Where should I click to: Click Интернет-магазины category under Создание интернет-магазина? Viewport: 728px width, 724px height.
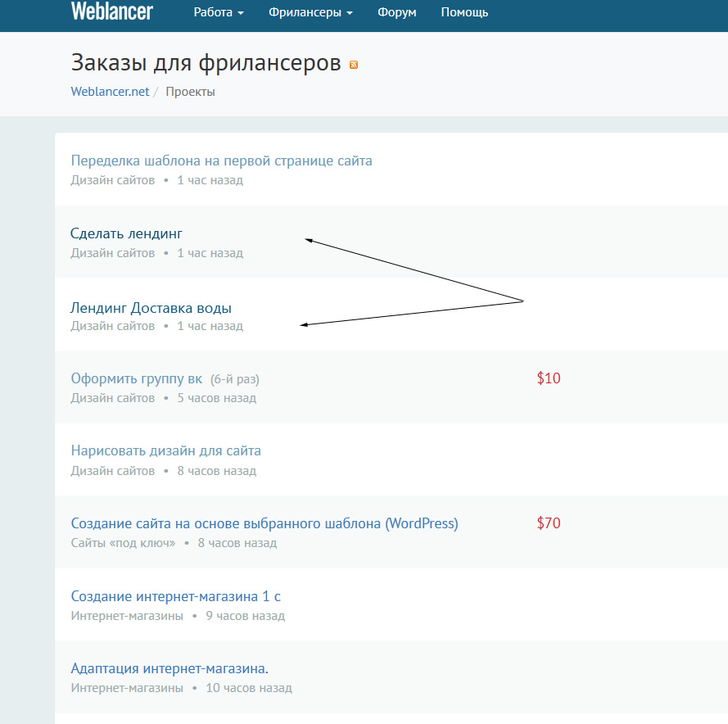(127, 616)
